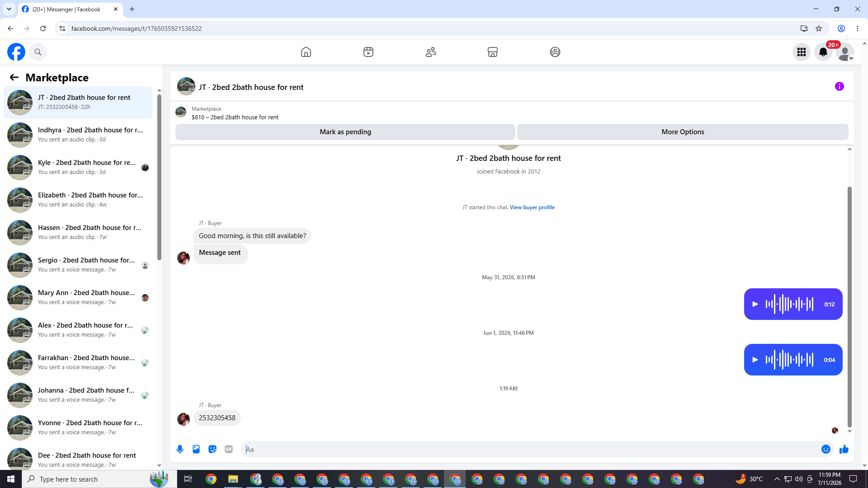Play the 0:04 voice message
868x488 pixels.
tap(755, 360)
